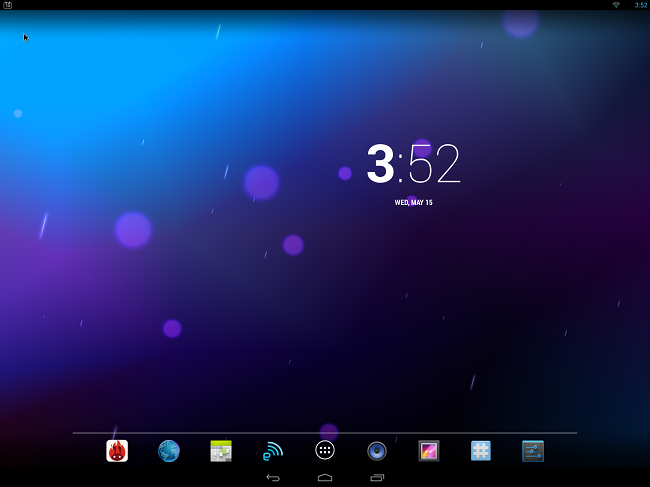This screenshot has width=650, height=487.
Task: Launch the speaker Music app
Action: [x=377, y=451]
